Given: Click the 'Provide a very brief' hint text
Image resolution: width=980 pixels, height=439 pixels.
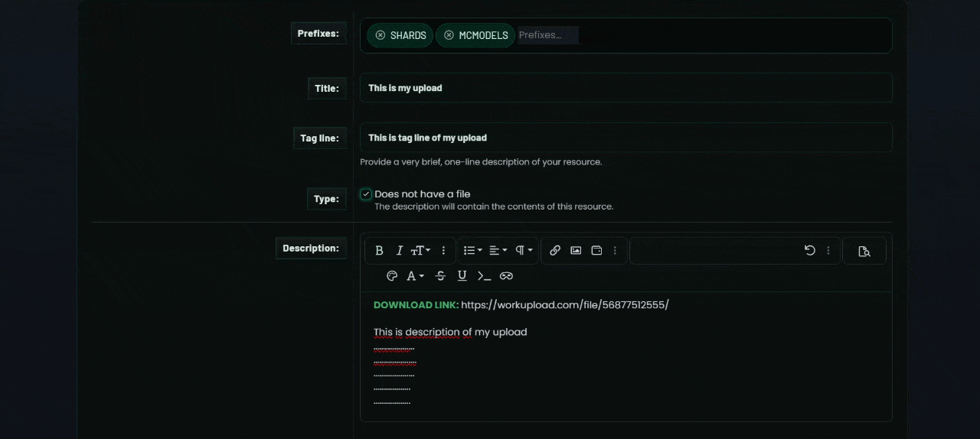Looking at the screenshot, I should point(481,162).
